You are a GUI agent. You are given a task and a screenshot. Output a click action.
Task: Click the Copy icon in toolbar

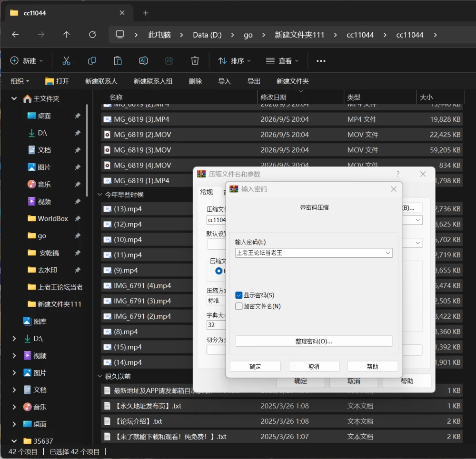pyautogui.click(x=92, y=61)
